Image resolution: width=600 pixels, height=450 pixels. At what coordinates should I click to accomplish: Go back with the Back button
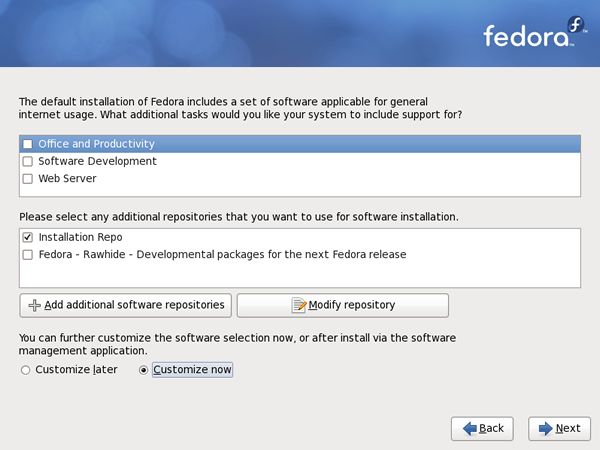482,429
